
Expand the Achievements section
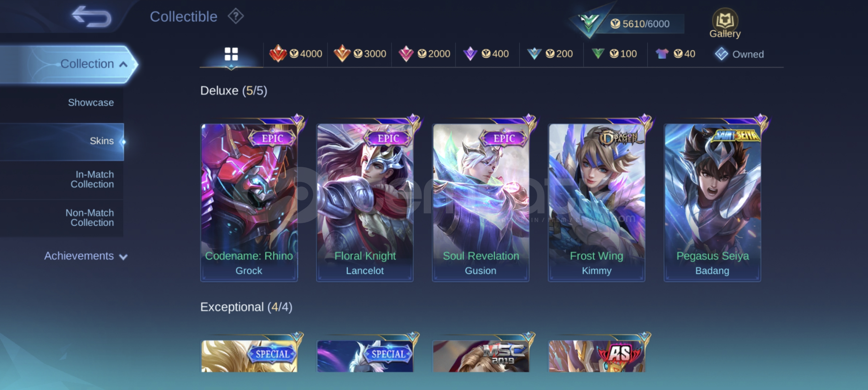(x=86, y=256)
